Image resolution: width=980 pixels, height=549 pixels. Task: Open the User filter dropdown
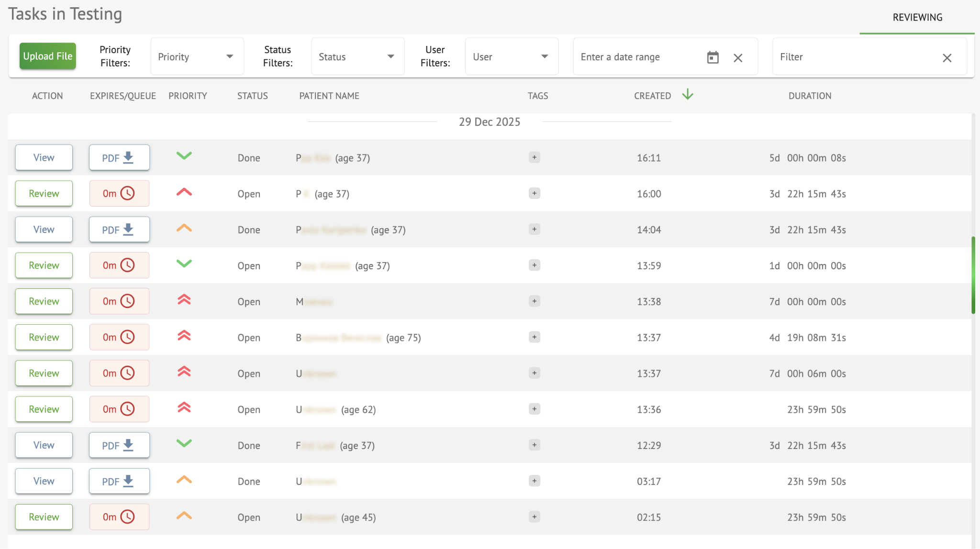(511, 57)
